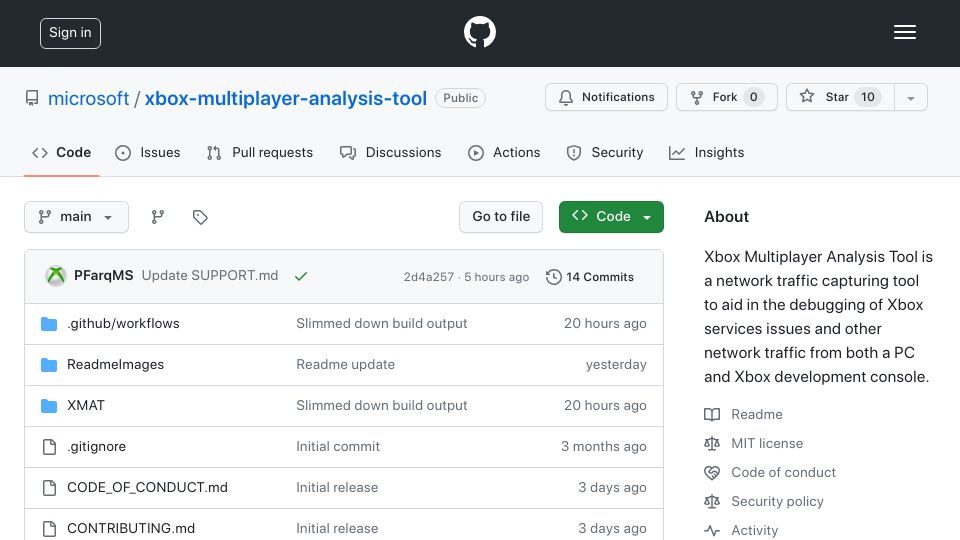The image size is (960, 540).
Task: Click the Code of conduct heart icon
Action: 712,473
